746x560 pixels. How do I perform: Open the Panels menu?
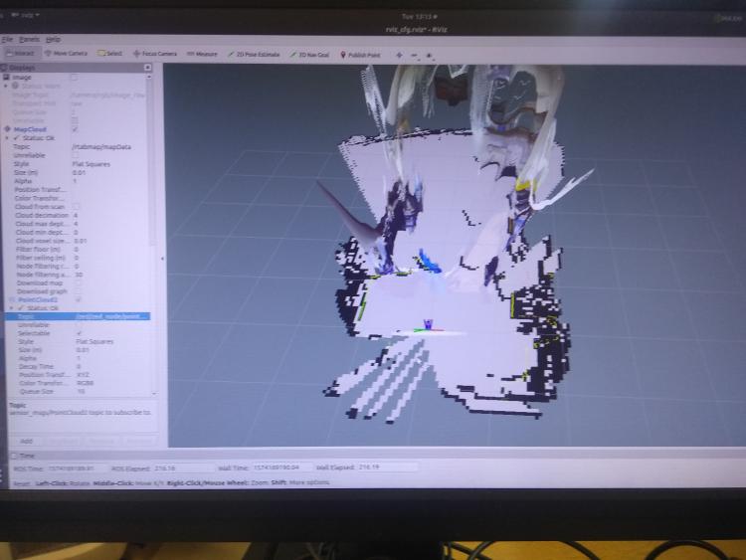click(x=28, y=38)
